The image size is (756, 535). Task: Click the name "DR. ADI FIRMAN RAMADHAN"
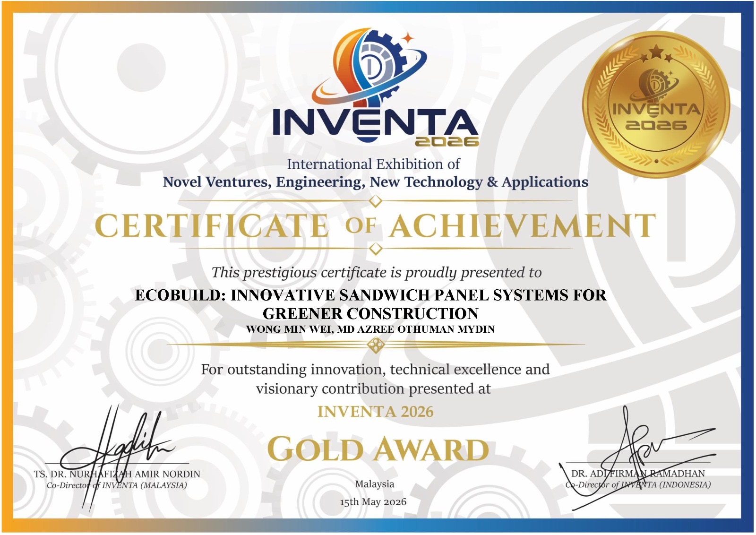(x=638, y=474)
